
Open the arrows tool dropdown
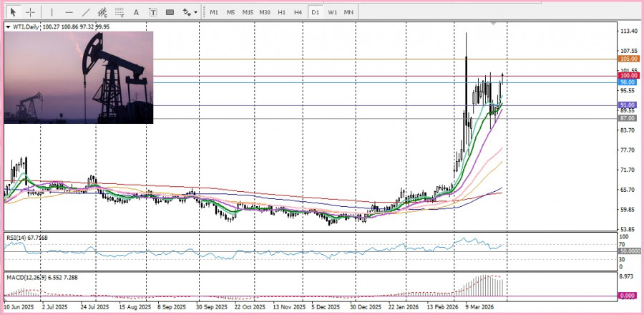click(x=190, y=12)
